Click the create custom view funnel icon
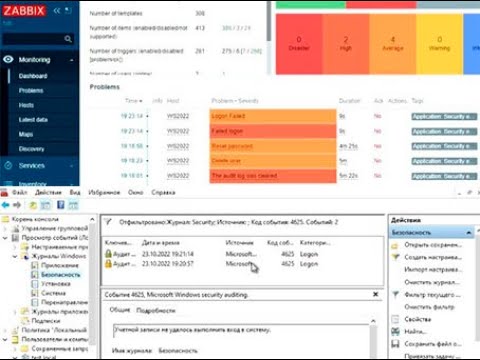Viewport: 480px width, 360px height. coord(395,257)
